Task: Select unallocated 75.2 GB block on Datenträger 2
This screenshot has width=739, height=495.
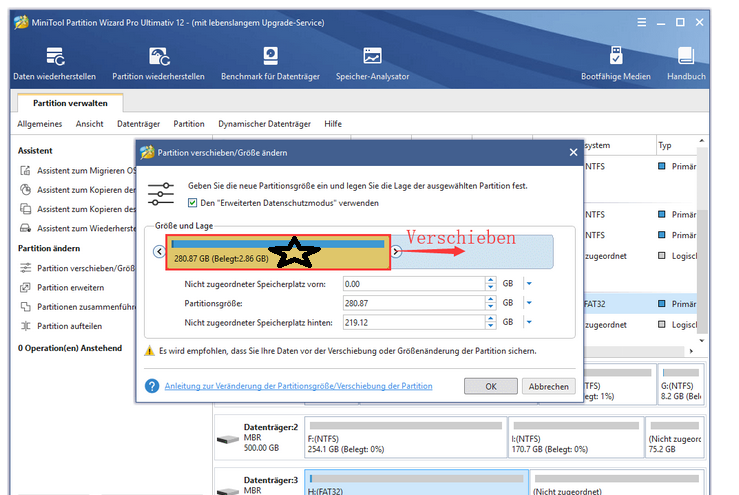Action: [675, 437]
